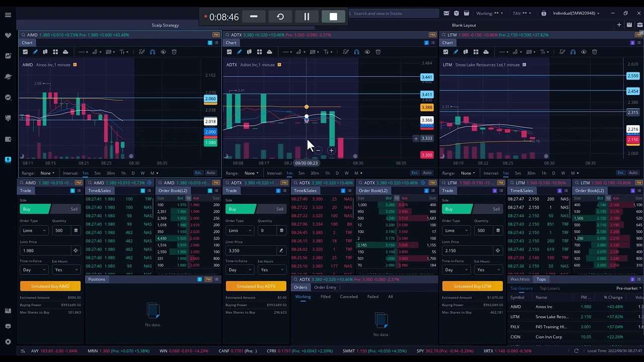Open the Pre-market dropdown in Top Gainers
Viewport: 644px width, 362px height.
[x=629, y=288]
